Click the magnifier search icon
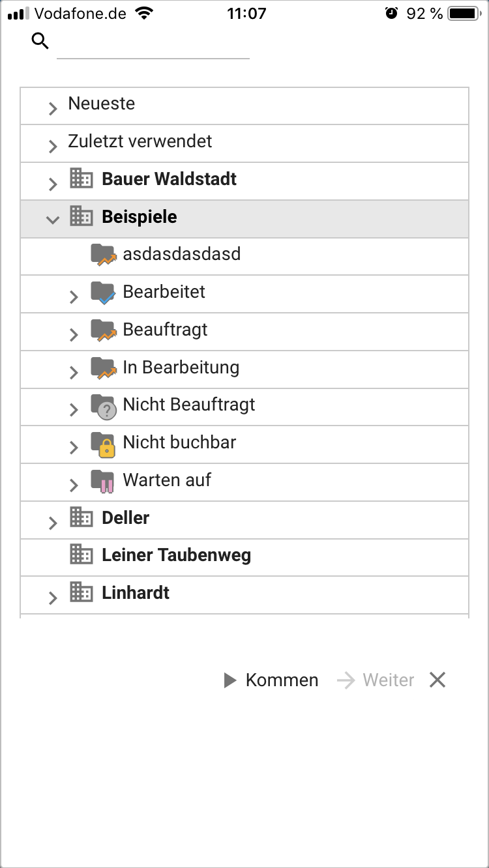 point(40,42)
